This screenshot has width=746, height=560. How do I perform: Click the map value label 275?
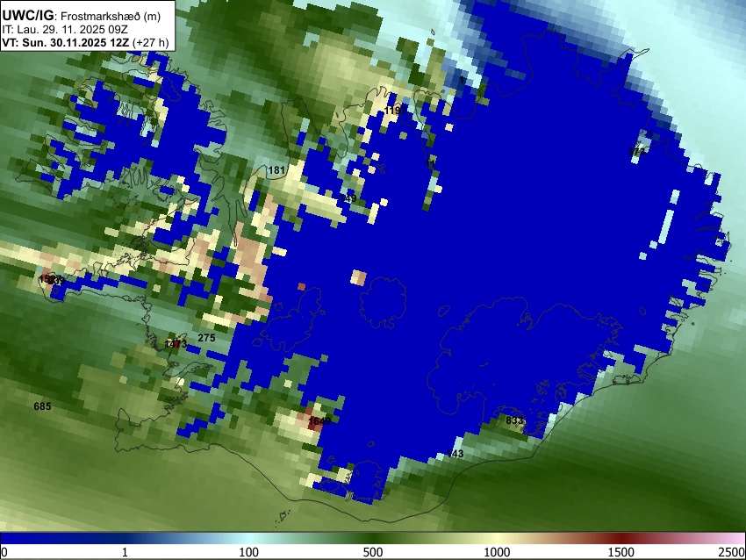tap(206, 338)
